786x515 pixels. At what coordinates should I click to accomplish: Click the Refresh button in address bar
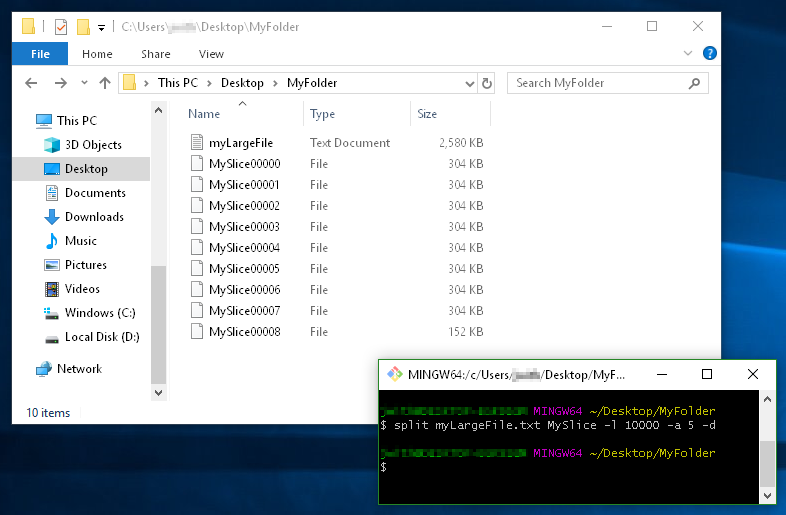point(487,83)
